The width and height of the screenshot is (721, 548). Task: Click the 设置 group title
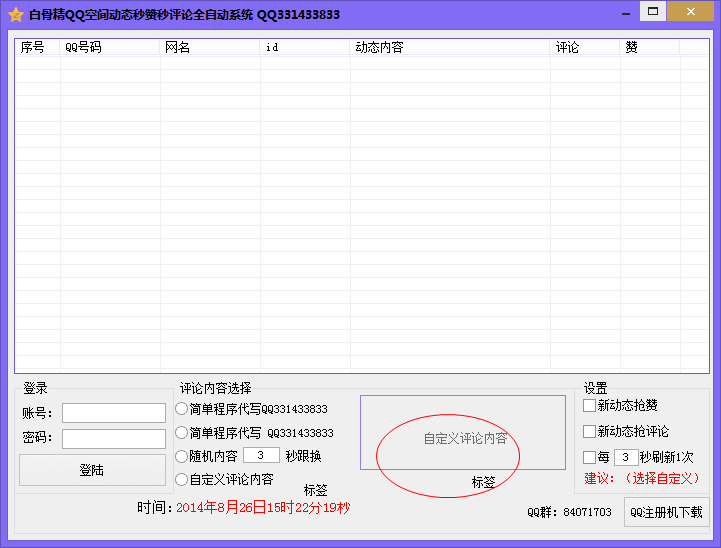[595, 388]
